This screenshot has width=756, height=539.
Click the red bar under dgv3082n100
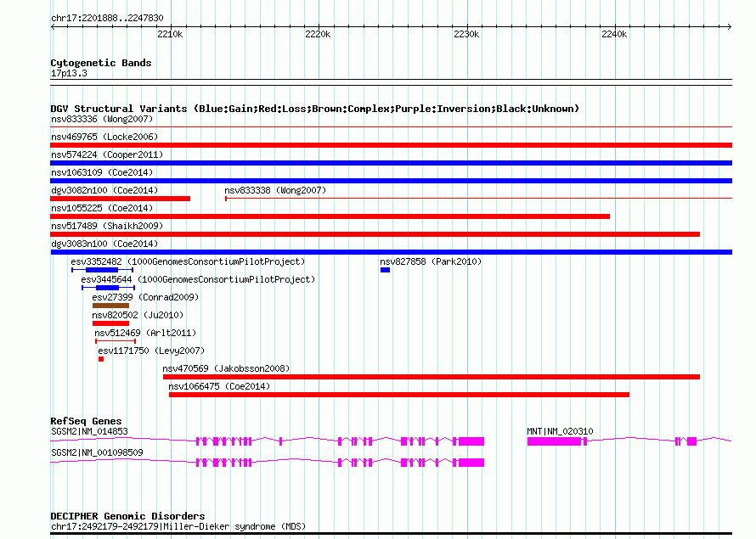pos(120,199)
